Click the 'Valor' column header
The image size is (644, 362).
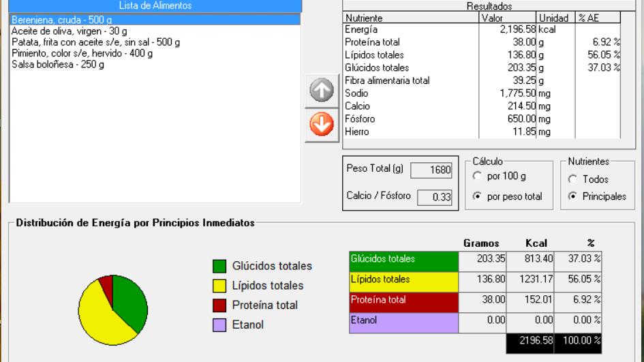[508, 18]
